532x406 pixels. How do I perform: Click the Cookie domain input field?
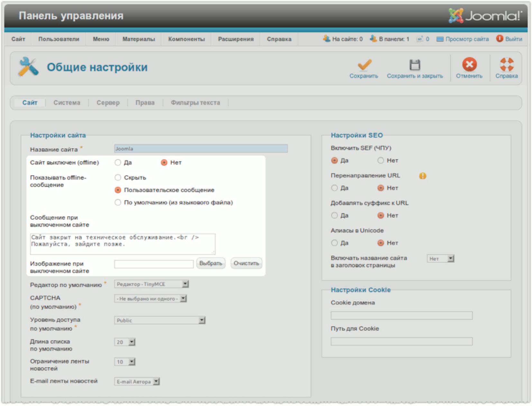[x=401, y=316]
